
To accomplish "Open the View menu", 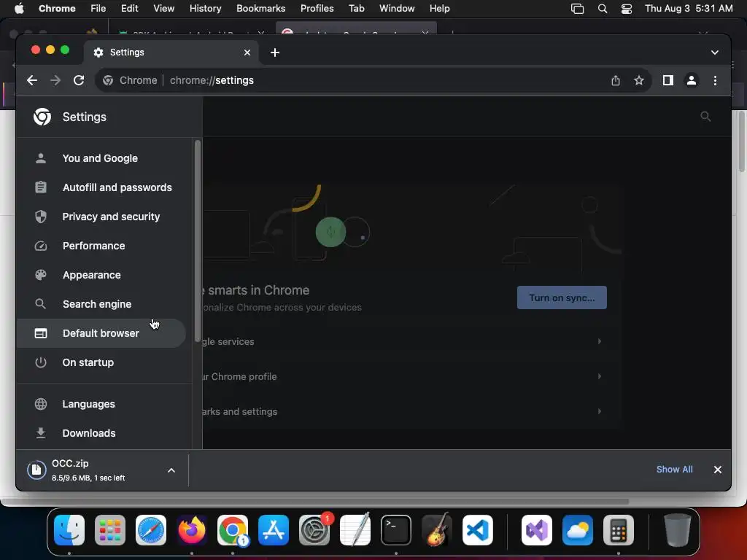I will coord(163,8).
